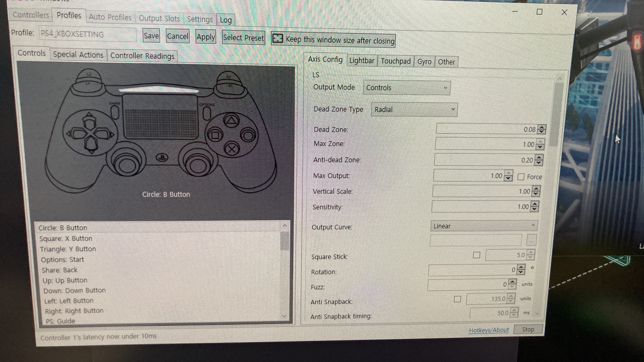Screen dimensions: 644x362
Task: Toggle the Square Stick checkbox
Action: pos(476,255)
